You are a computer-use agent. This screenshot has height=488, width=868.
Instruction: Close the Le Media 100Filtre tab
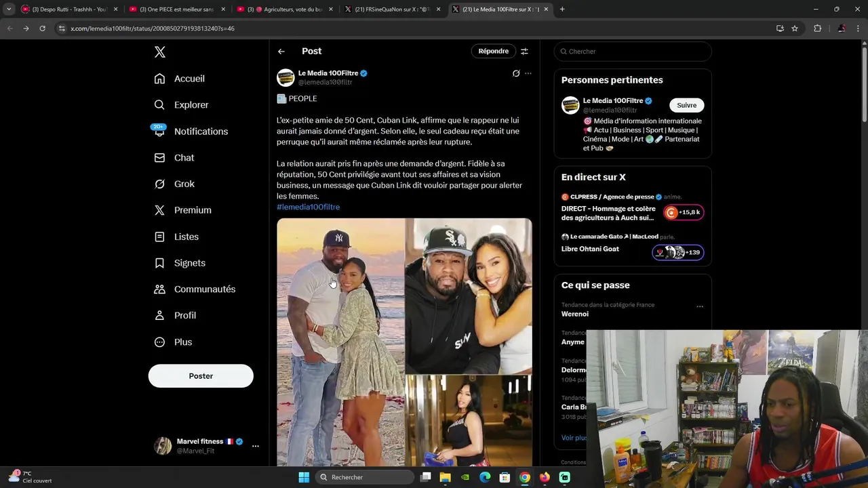click(546, 9)
